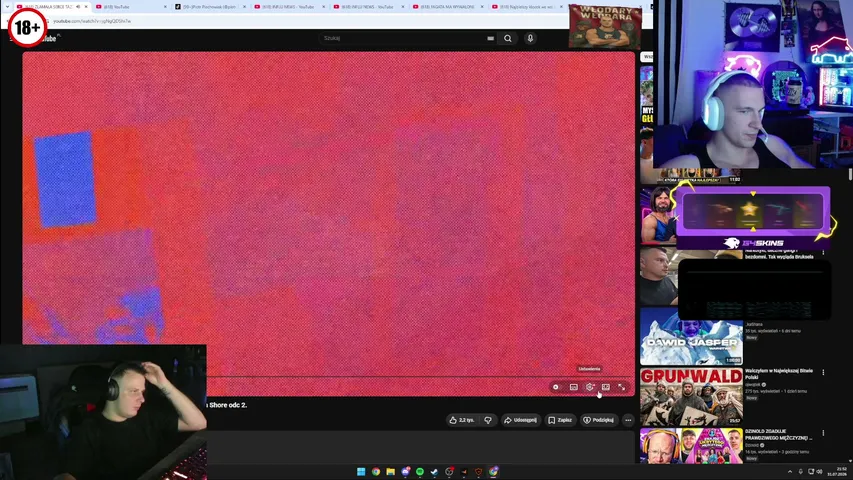Open the purple chat app taskbar icon

[405, 472]
